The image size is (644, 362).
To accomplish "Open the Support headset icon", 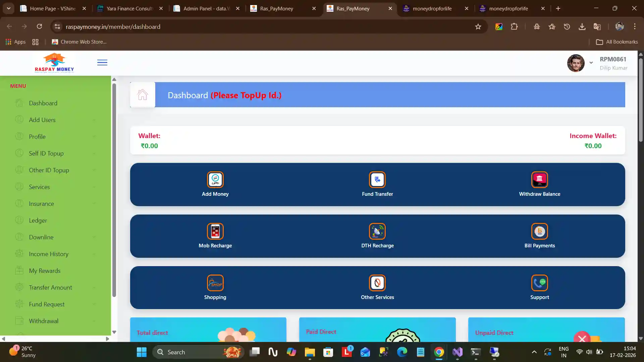I will tap(539, 282).
